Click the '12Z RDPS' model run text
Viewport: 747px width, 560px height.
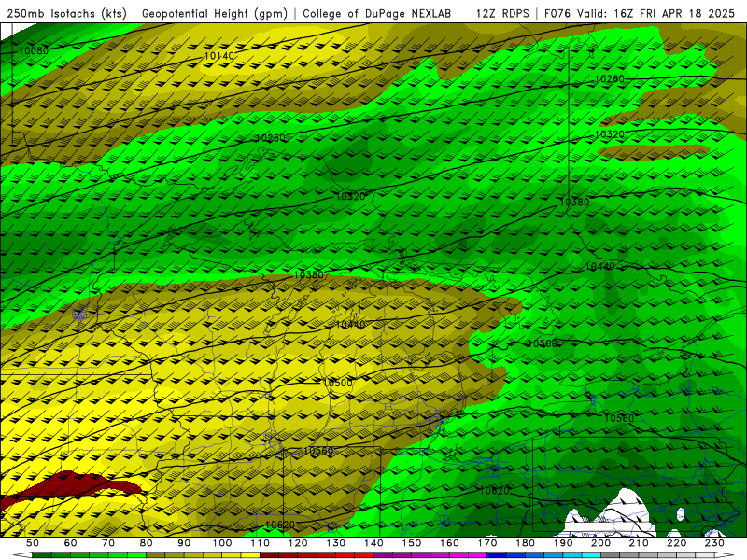[502, 13]
